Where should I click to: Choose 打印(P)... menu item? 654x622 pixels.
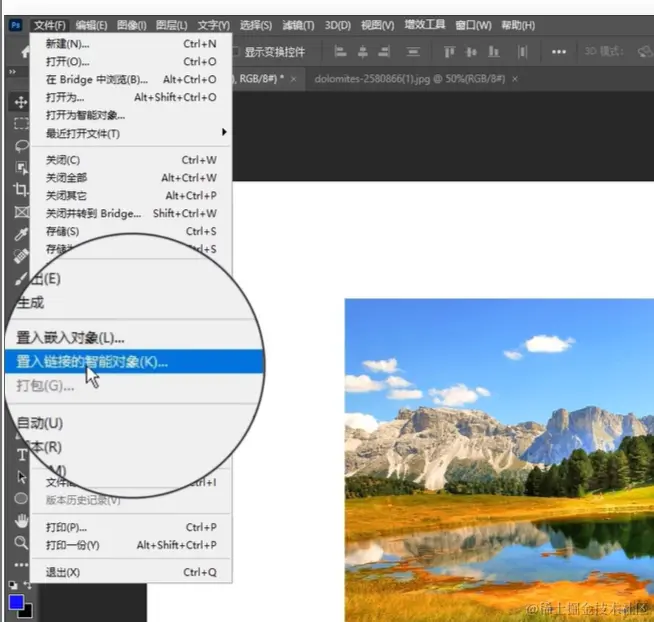(131, 527)
